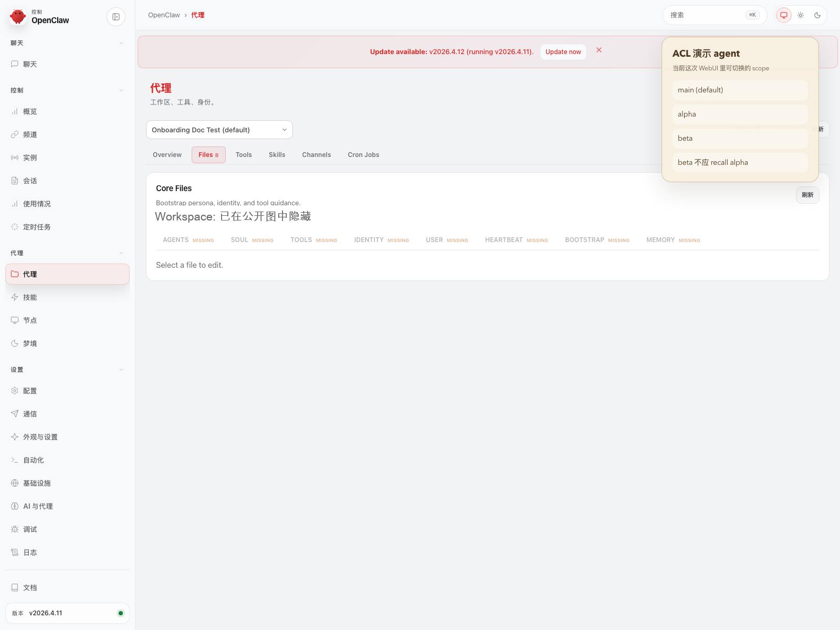Click the Update now button
Viewport: 840px width, 630px height.
tap(563, 52)
